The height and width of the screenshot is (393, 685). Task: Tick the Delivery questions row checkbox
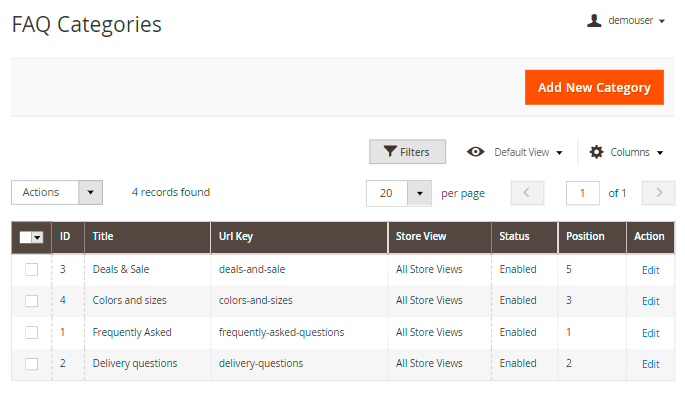click(31, 364)
